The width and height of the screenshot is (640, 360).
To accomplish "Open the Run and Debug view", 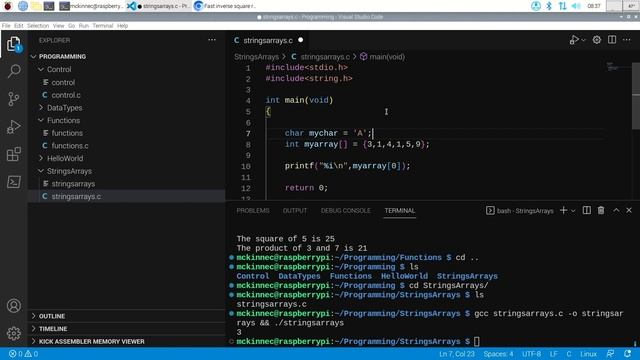I will coord(13,127).
